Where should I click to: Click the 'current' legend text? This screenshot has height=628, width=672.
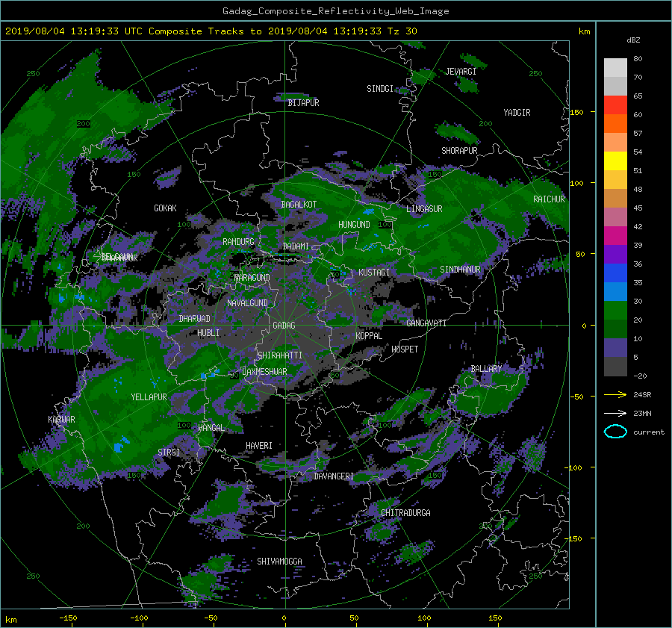click(x=648, y=432)
